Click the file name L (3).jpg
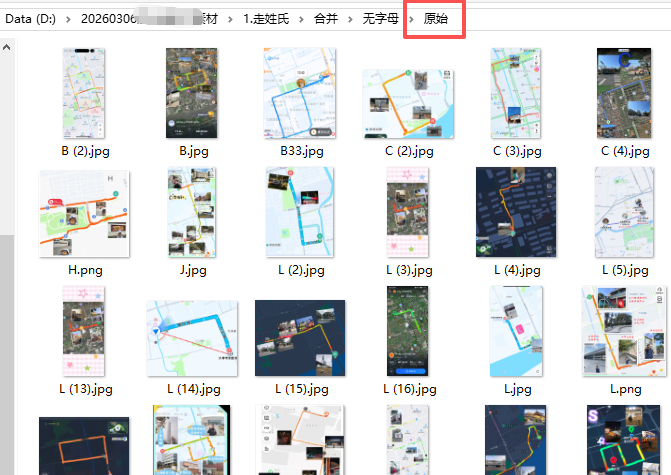 (409, 270)
